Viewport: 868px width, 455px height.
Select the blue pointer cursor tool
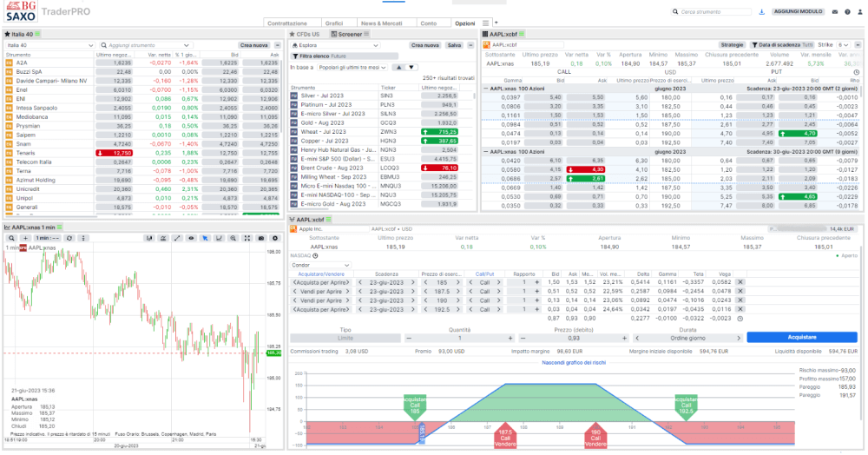[x=205, y=238]
